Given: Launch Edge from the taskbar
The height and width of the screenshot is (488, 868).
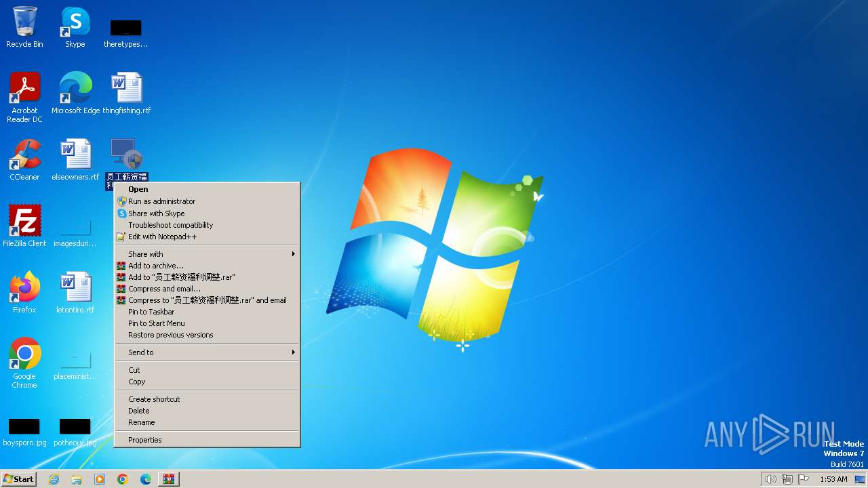Looking at the screenshot, I should tap(146, 479).
